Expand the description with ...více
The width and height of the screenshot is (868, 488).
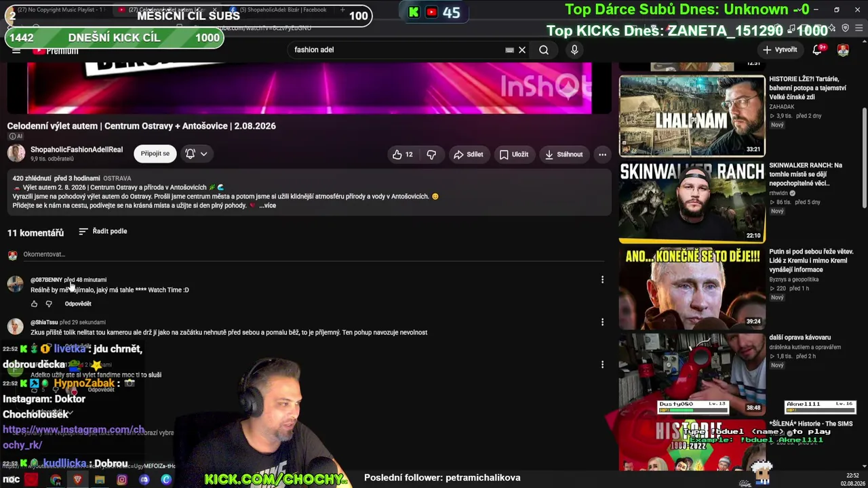coord(267,205)
